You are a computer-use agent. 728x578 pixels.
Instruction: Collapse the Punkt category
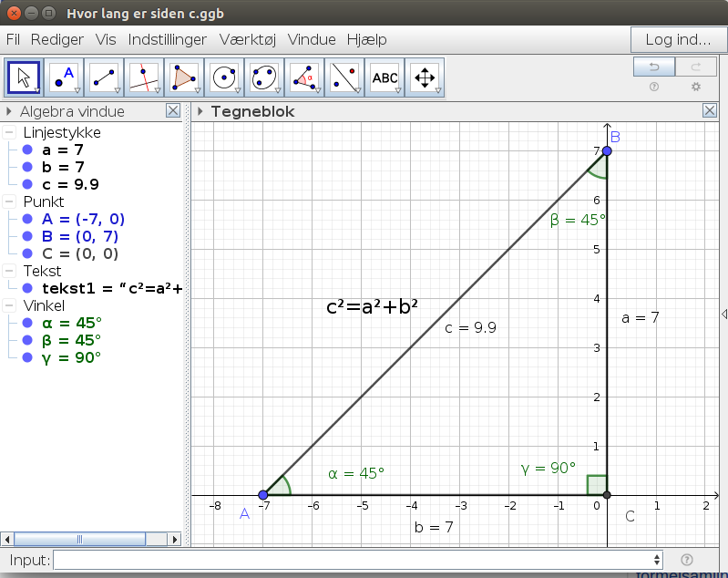9,201
